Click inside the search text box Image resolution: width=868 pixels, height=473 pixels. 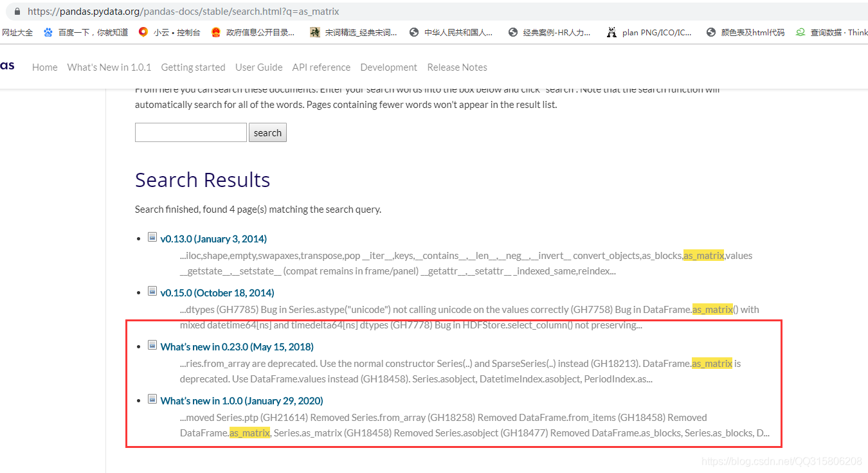(x=190, y=132)
